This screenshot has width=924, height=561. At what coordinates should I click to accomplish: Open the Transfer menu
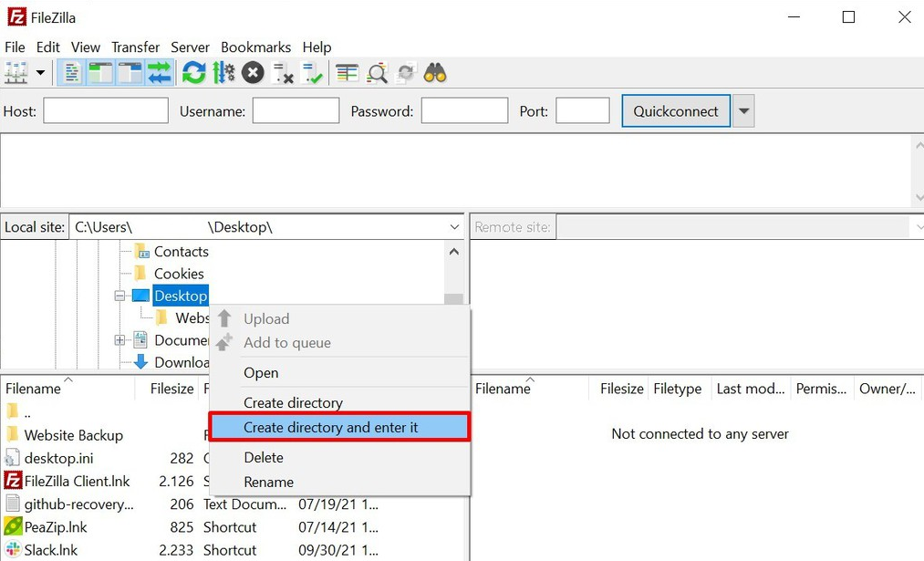click(x=135, y=47)
